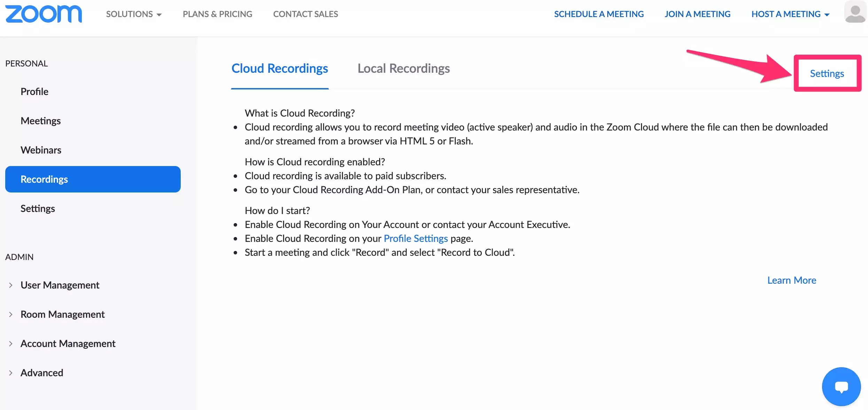
Task: Click 'Cloud recording is available to paid subscribers' text
Action: (345, 176)
